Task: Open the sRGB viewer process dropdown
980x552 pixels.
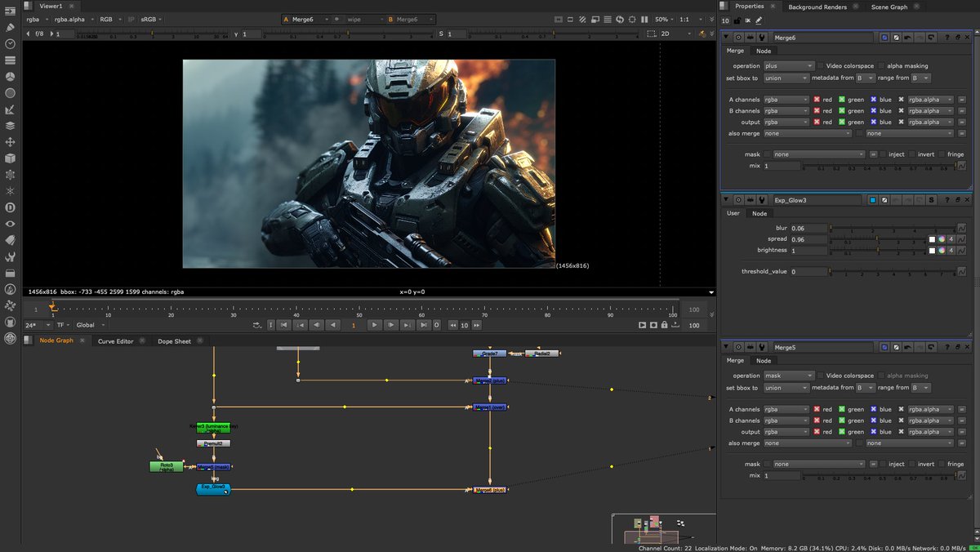Action: [x=151, y=19]
